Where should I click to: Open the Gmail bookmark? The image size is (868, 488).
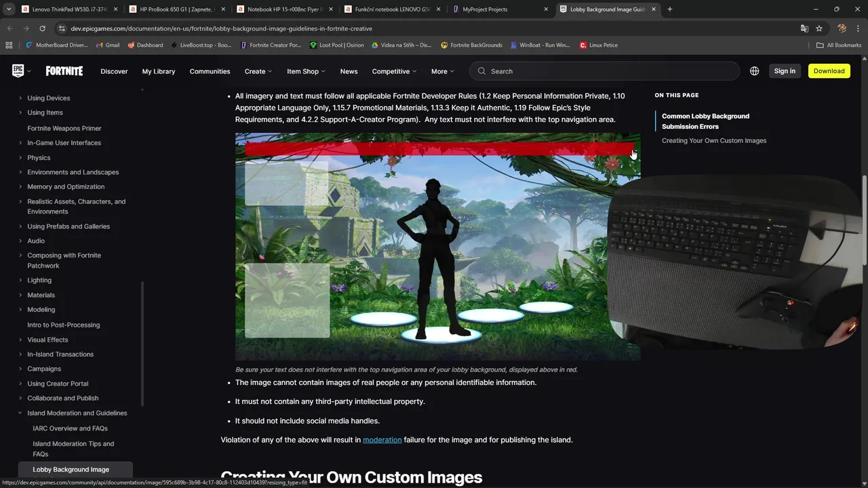(x=108, y=45)
